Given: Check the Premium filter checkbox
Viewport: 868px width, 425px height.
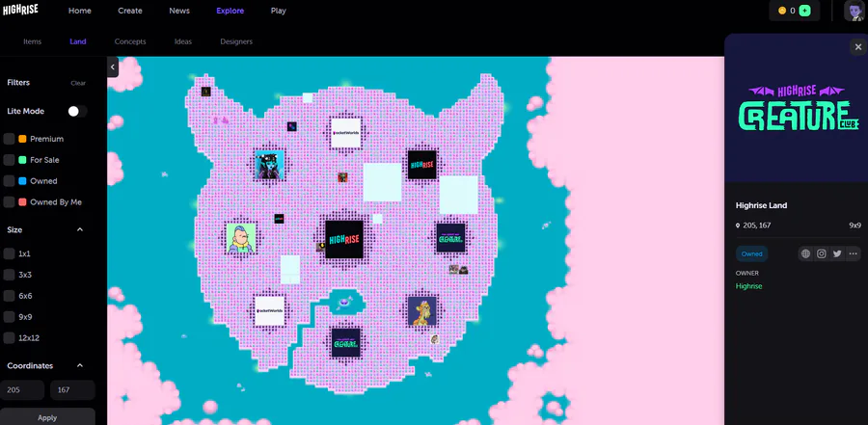Looking at the screenshot, I should pos(9,139).
